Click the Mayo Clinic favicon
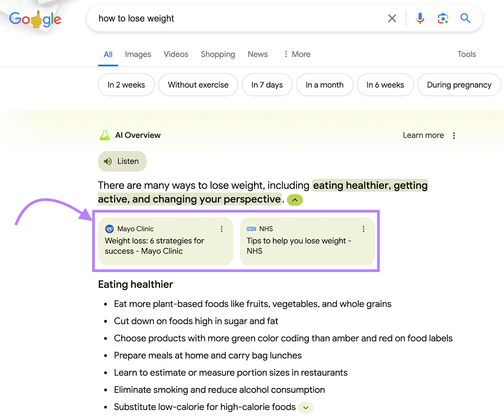Image resolution: width=504 pixels, height=420 pixels. [x=109, y=229]
